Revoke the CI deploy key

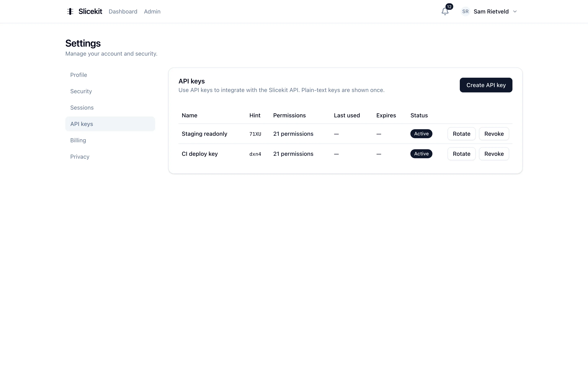494,154
